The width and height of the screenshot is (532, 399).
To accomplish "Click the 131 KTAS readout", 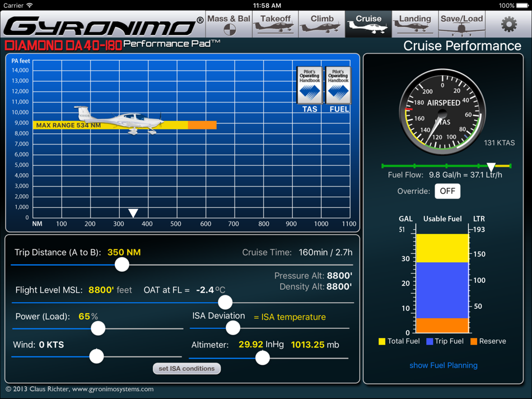I will (x=499, y=143).
